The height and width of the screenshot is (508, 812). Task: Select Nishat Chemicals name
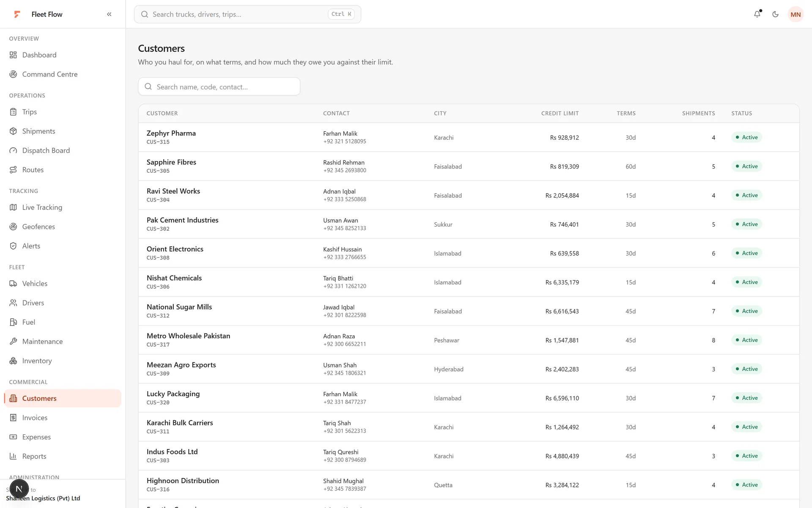tap(174, 278)
